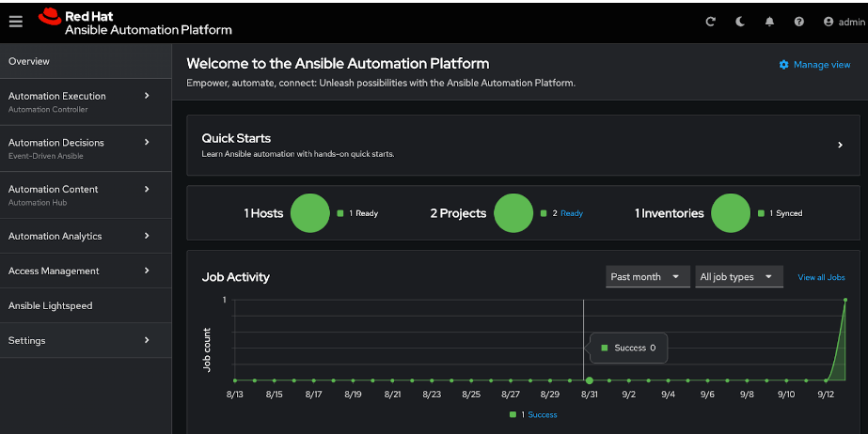868x434 pixels.
Task: Click the Quick Starts heading
Action: 236,138
